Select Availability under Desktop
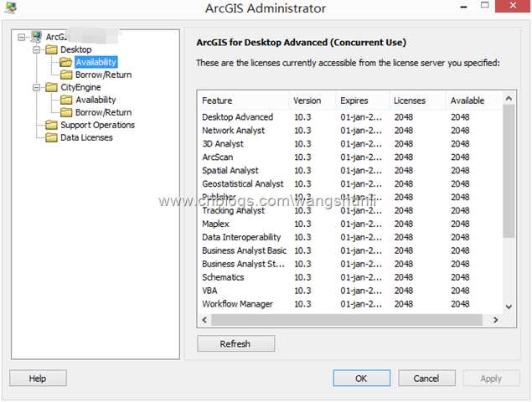This screenshot has height=402, width=532. pyautogui.click(x=96, y=62)
